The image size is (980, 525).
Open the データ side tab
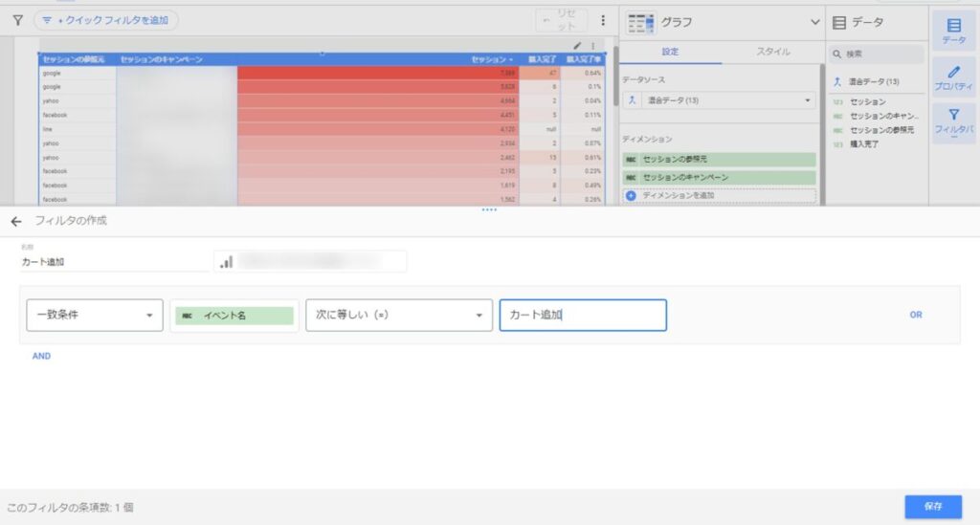[x=954, y=31]
